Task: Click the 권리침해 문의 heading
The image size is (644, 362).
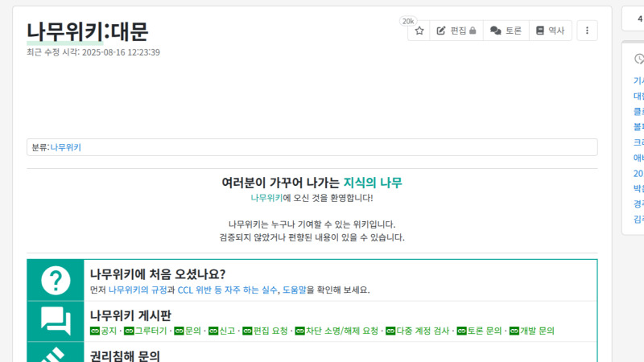Action: 125,356
